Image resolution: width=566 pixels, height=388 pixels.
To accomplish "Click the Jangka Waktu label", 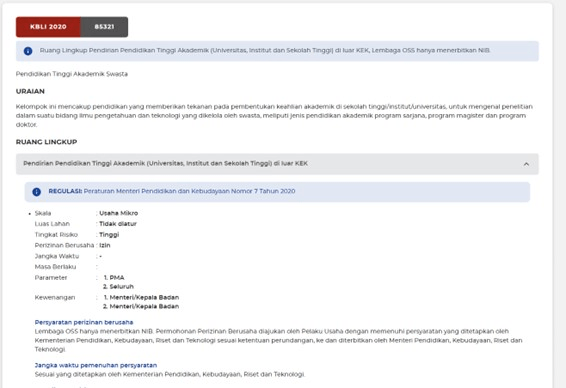I will click(57, 256).
